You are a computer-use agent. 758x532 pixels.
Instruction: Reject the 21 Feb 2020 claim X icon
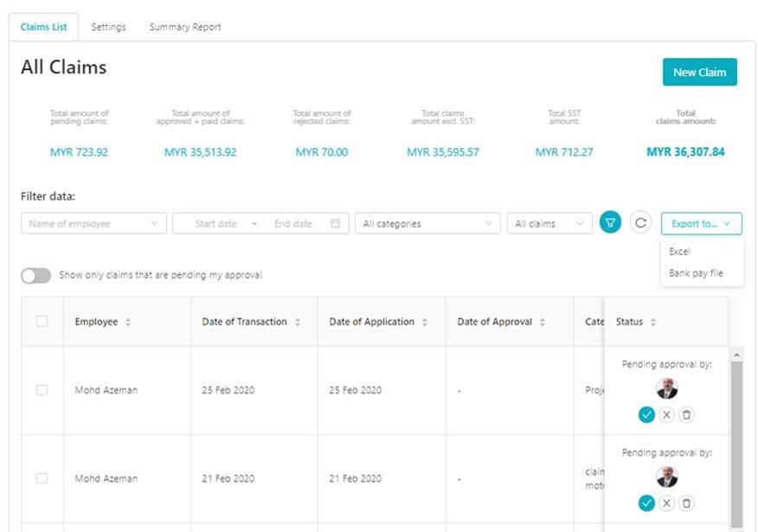pos(666,503)
